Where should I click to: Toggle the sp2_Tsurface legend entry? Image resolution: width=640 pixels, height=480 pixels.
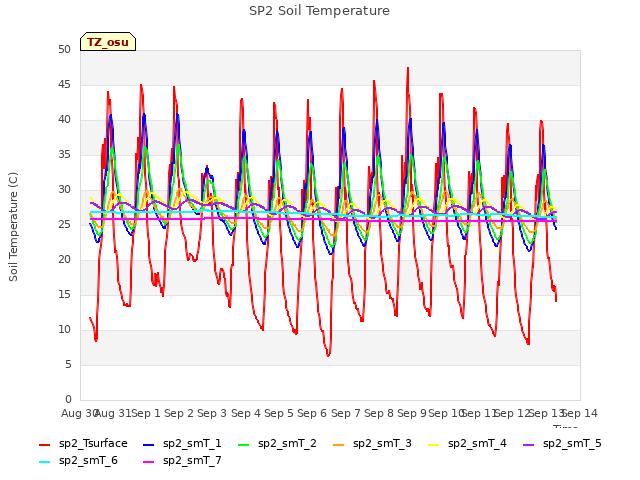click(83, 444)
